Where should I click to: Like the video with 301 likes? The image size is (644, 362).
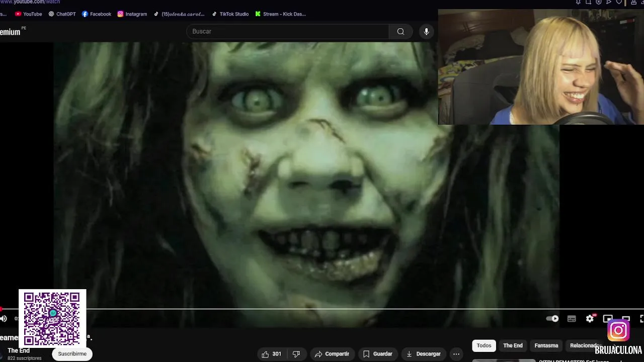coord(271,354)
